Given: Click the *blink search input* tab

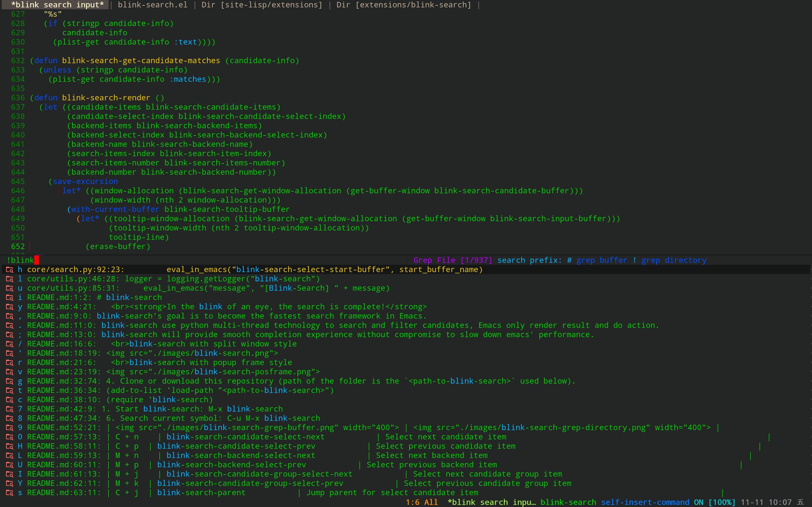Looking at the screenshot, I should (57, 5).
